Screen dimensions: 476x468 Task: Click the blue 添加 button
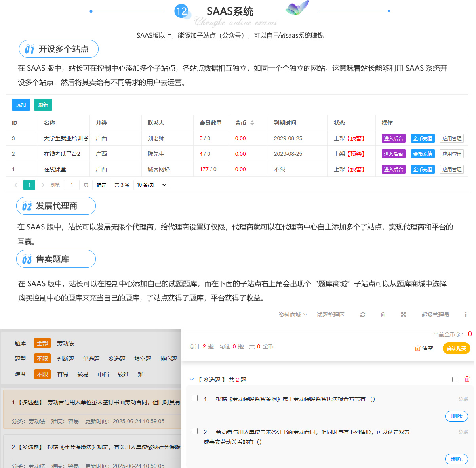[x=21, y=105]
